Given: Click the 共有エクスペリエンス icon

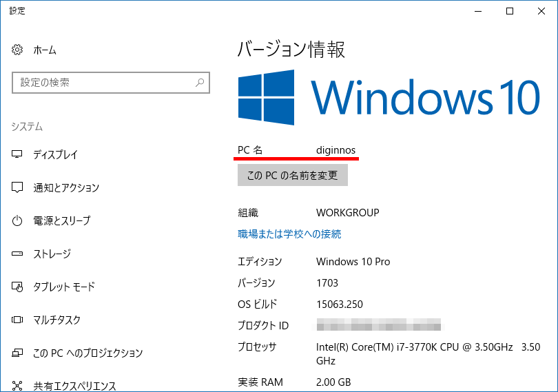Looking at the screenshot, I should point(17,386).
